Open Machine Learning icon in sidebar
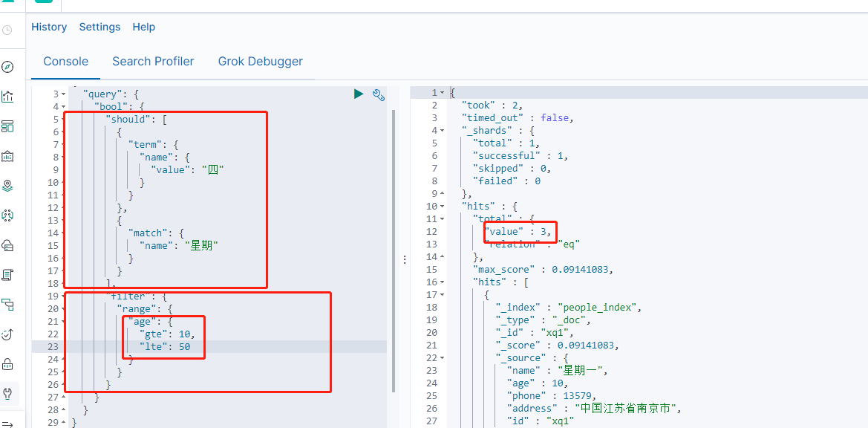 click(x=7, y=215)
